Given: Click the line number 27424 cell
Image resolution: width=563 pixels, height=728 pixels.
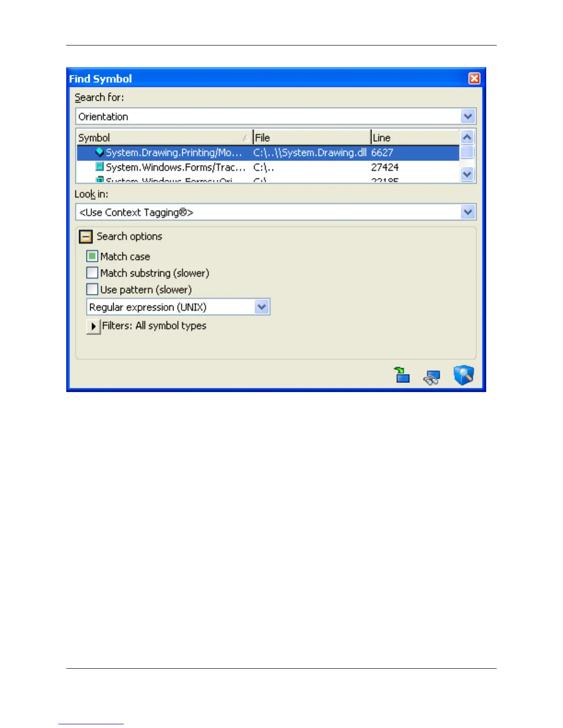Looking at the screenshot, I should point(385,167).
